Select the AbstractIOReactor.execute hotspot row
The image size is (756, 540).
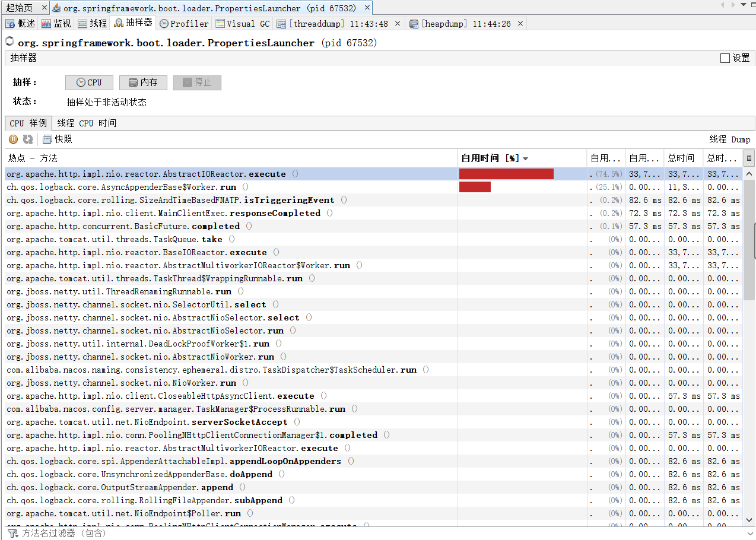[x=178, y=173]
